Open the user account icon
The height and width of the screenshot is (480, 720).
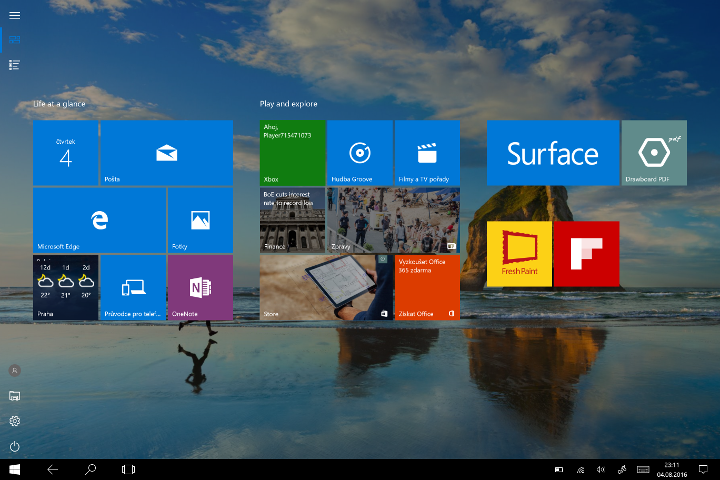click(x=15, y=370)
